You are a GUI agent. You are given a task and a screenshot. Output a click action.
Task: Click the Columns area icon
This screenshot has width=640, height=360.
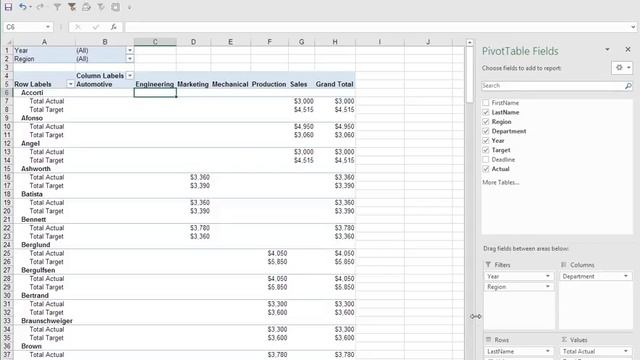point(564,264)
